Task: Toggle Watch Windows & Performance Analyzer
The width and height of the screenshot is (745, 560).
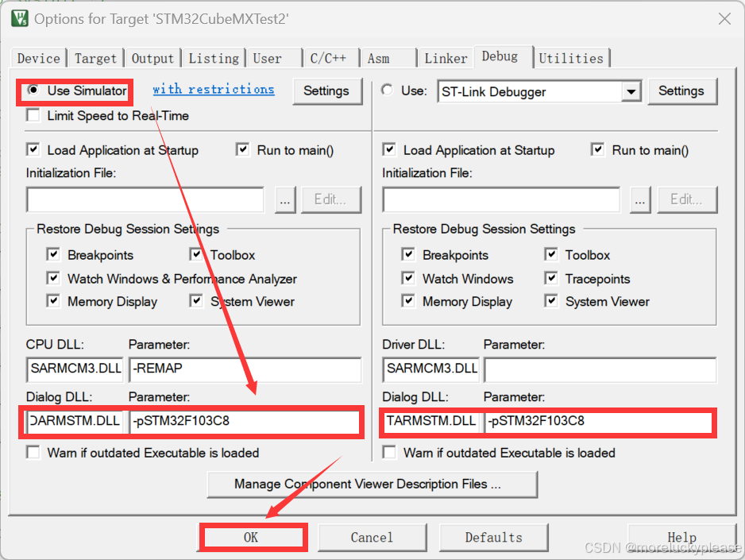Action: (53, 278)
